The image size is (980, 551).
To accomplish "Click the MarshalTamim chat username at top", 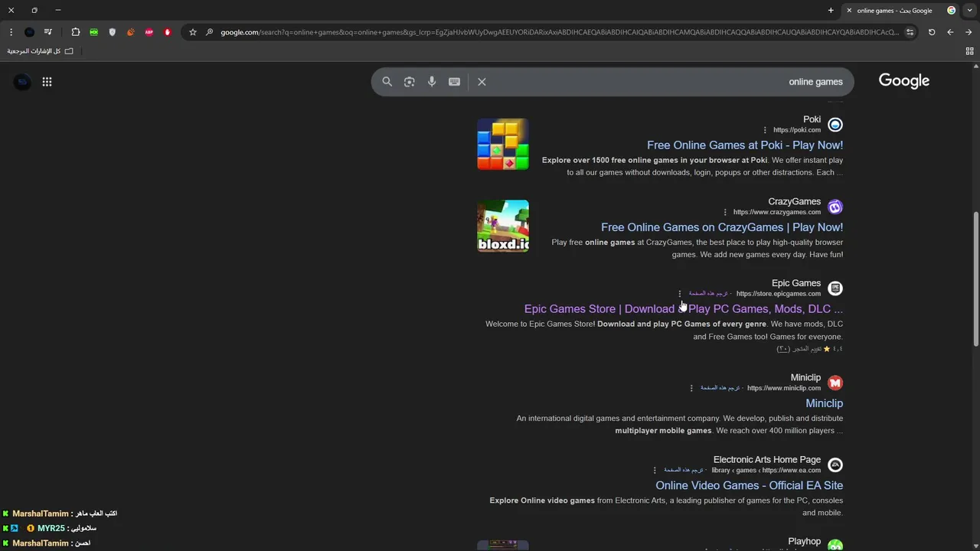I will coord(41,514).
